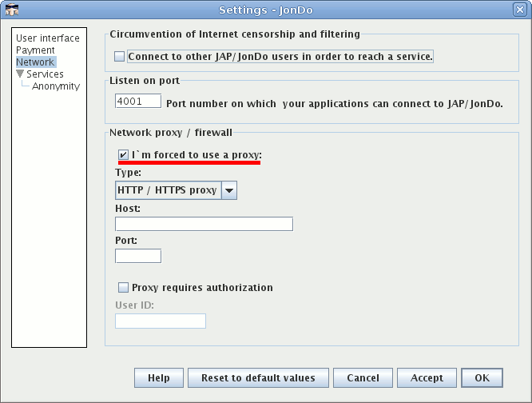Close the Settings - JonDo window
This screenshot has width=532, height=403.
(520, 10)
